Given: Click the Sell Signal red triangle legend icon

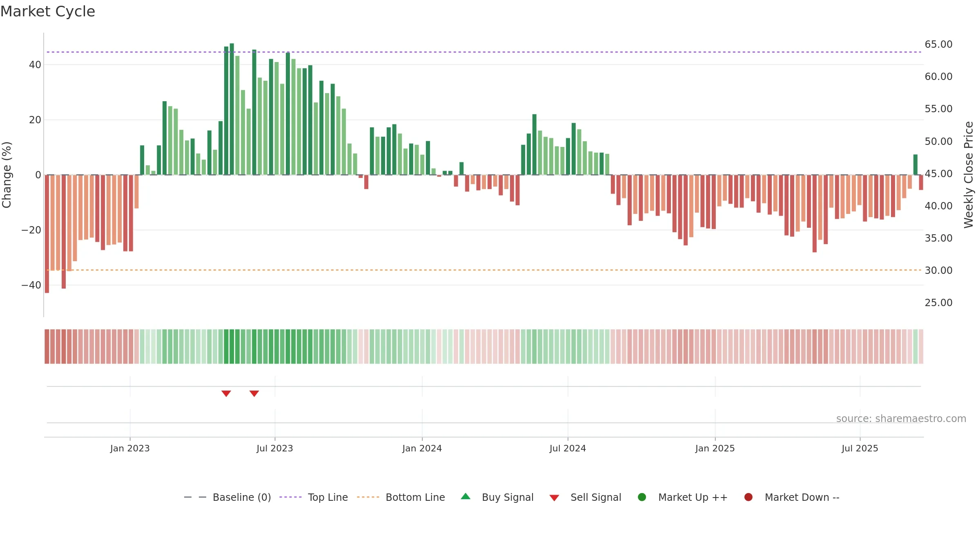Looking at the screenshot, I should tap(554, 498).
